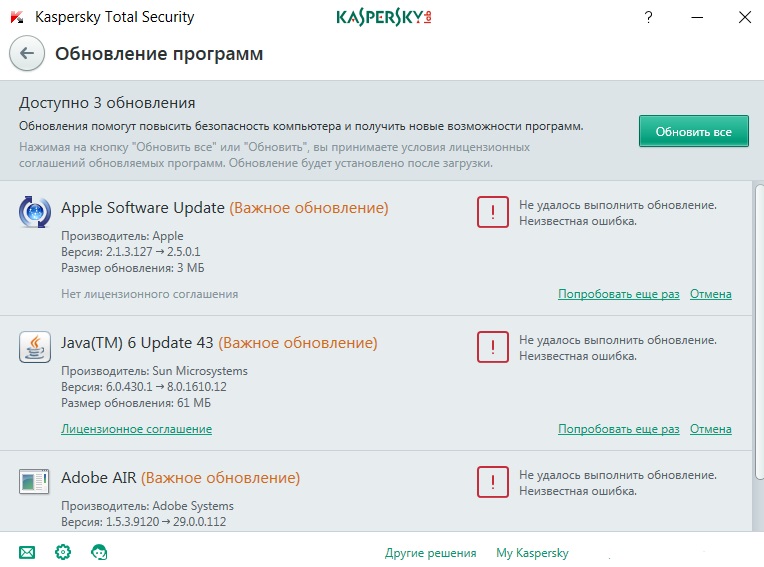Click the vertical scrollbar of the updates list

(759, 331)
